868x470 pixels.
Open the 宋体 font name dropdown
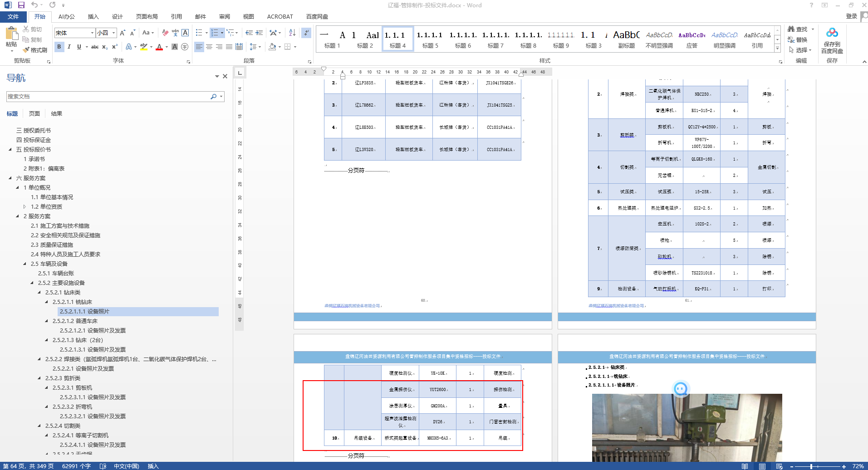92,33
